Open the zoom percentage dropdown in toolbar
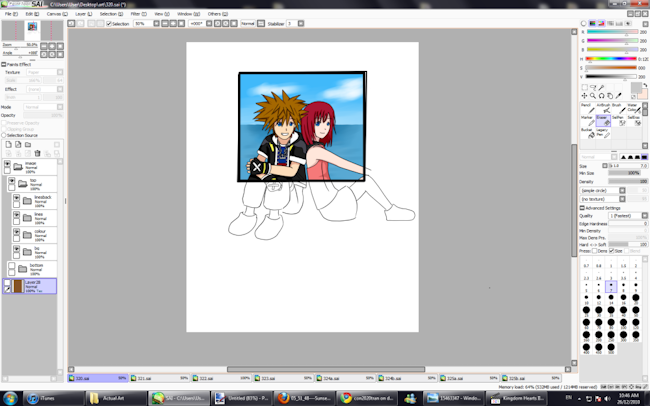 tap(156, 24)
